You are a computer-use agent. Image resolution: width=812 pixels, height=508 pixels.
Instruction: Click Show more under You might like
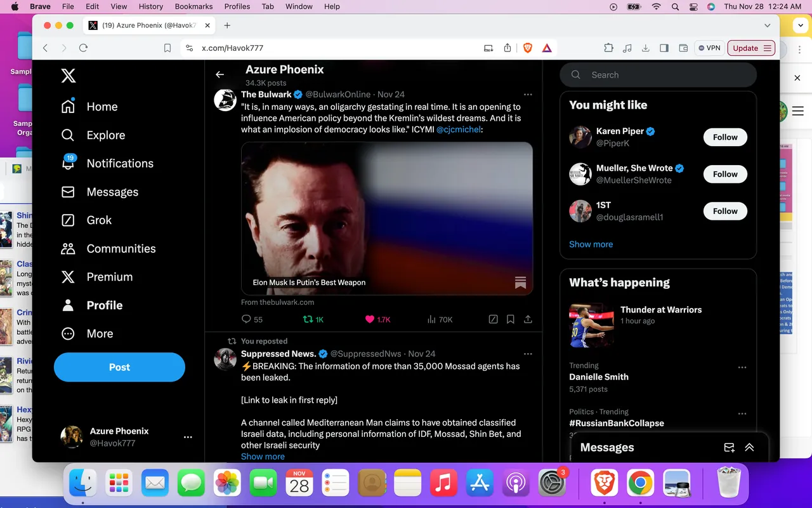coord(591,244)
